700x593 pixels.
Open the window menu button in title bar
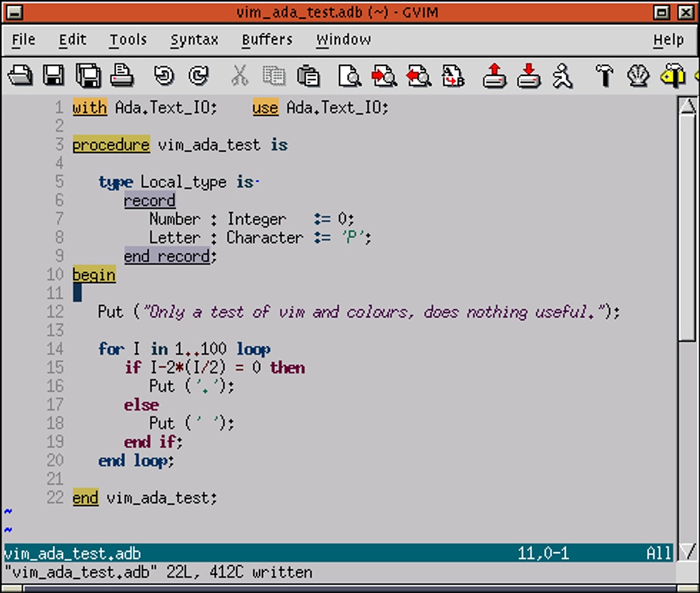coord(13,12)
